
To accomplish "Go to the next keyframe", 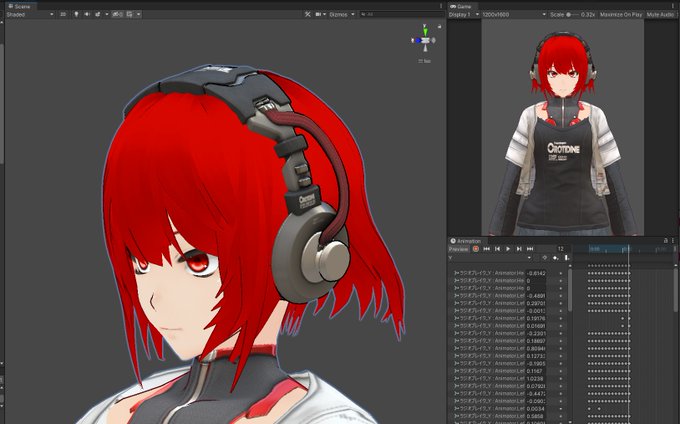I will (x=519, y=249).
